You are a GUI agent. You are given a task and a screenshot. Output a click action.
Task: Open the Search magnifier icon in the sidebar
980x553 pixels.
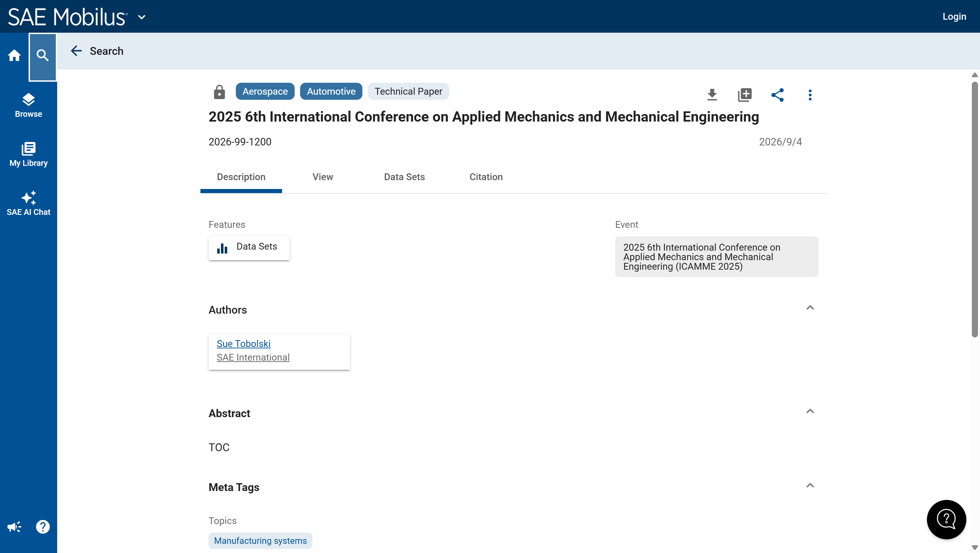point(43,56)
